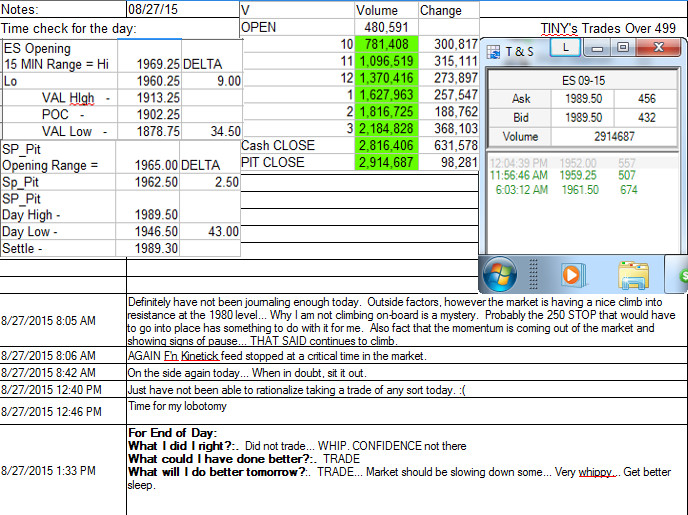Viewport: 688px width, 515px height.
Task: Click the delta value 43.00
Action: 210,232
